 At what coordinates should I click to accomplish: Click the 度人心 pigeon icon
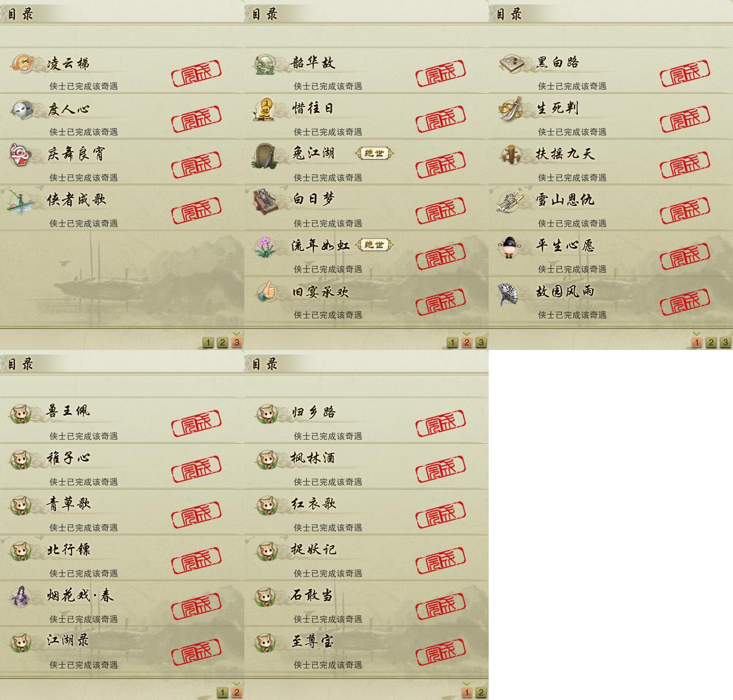tap(22, 109)
